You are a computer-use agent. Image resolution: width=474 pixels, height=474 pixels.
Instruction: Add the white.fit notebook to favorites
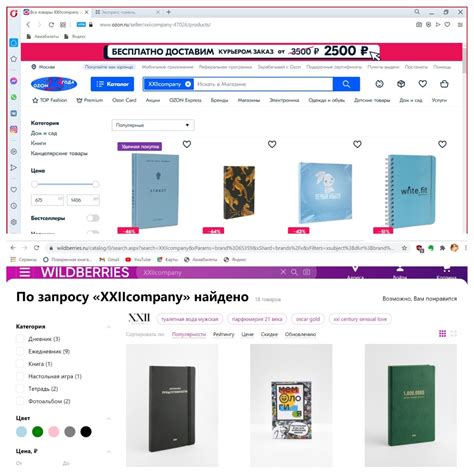pyautogui.click(x=442, y=144)
